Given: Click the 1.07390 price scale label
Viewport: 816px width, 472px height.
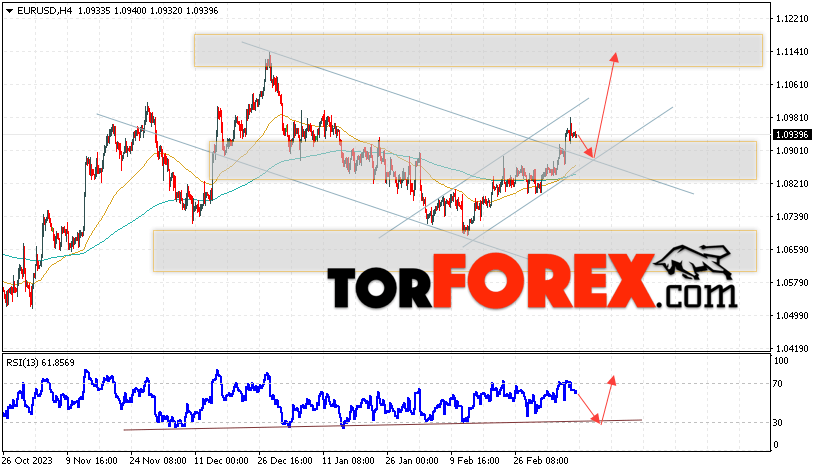Looking at the screenshot, I should pos(792,216).
